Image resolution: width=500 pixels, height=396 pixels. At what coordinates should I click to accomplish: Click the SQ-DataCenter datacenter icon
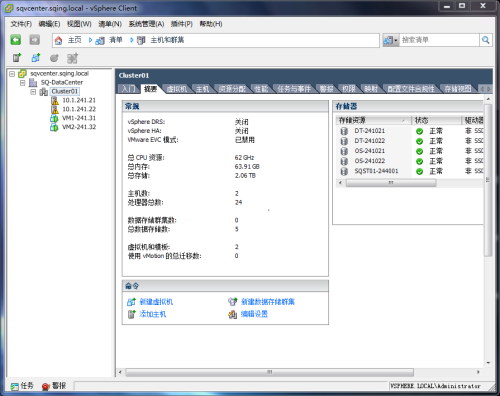point(33,83)
